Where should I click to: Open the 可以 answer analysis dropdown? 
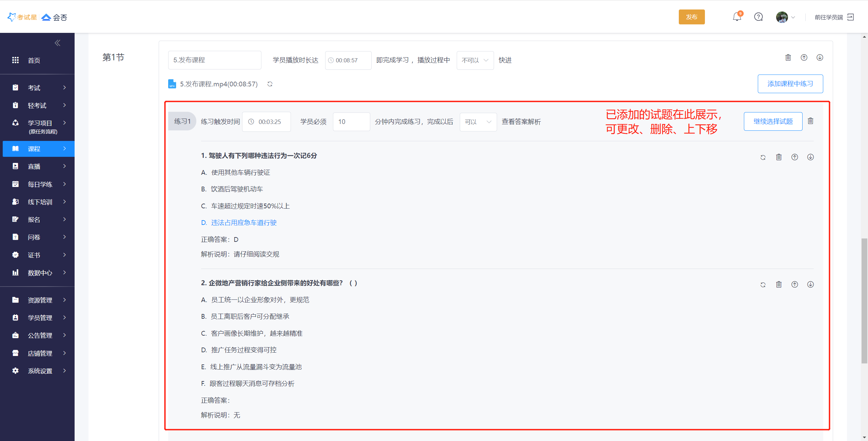click(478, 122)
